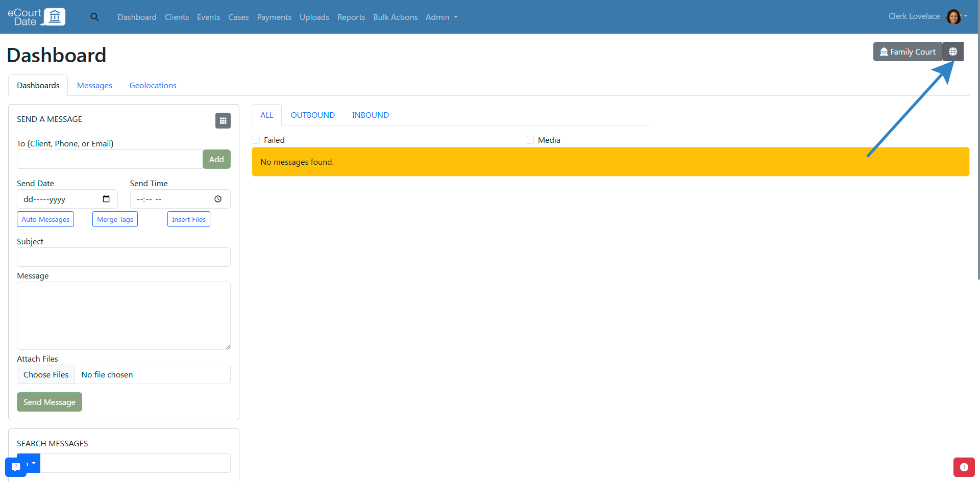Click the eCourtDate logo icon
The image size is (980, 482).
pyautogui.click(x=54, y=17)
